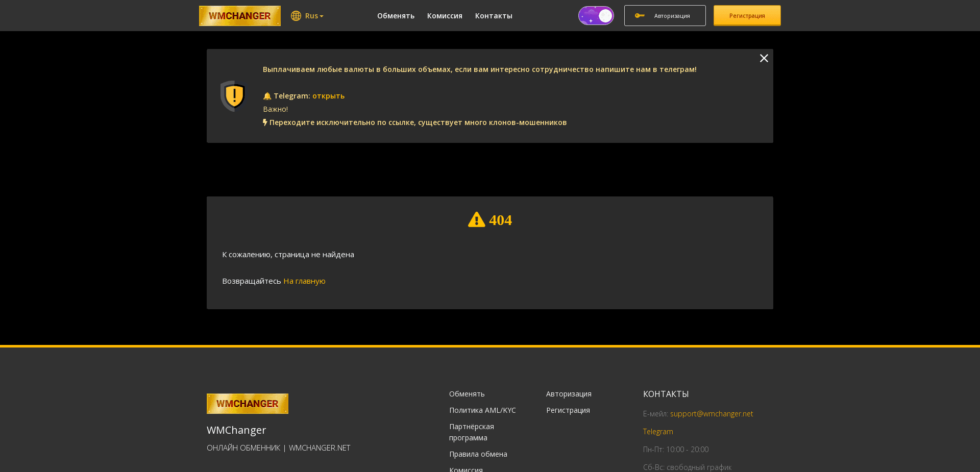This screenshot has height=472, width=980.
Task: Click the globe language icon
Action: [x=296, y=16]
